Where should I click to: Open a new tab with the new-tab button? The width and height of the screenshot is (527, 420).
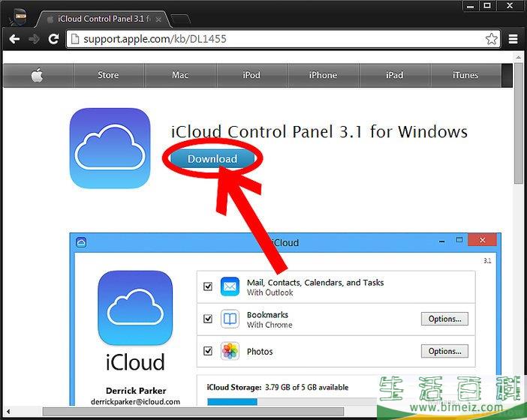point(180,19)
